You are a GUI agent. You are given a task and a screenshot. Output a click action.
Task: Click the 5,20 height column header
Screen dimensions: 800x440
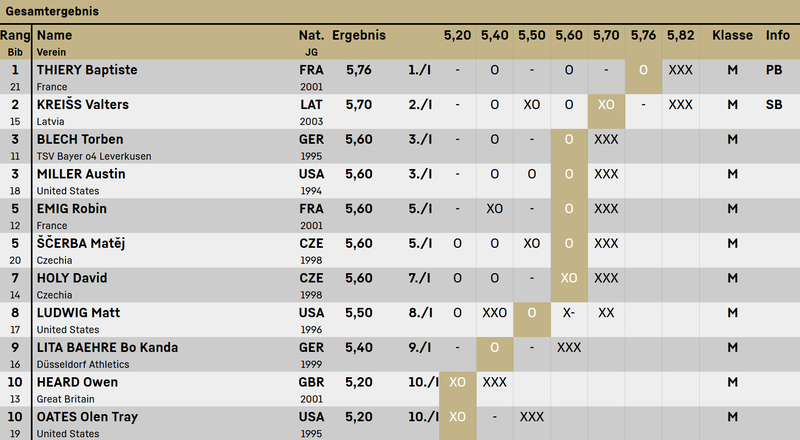pyautogui.click(x=457, y=36)
